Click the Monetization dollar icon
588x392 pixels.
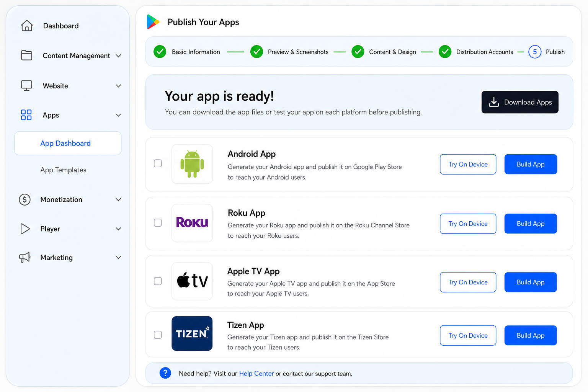(x=25, y=199)
